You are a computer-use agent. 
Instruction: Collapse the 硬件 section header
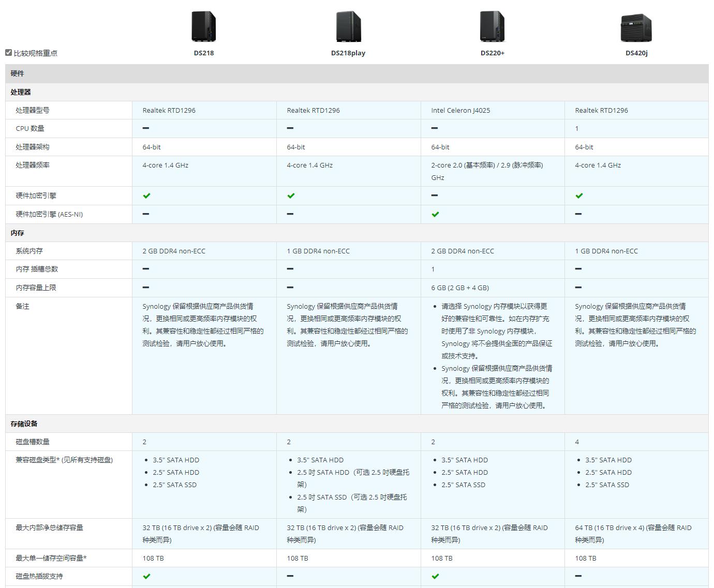pos(18,73)
